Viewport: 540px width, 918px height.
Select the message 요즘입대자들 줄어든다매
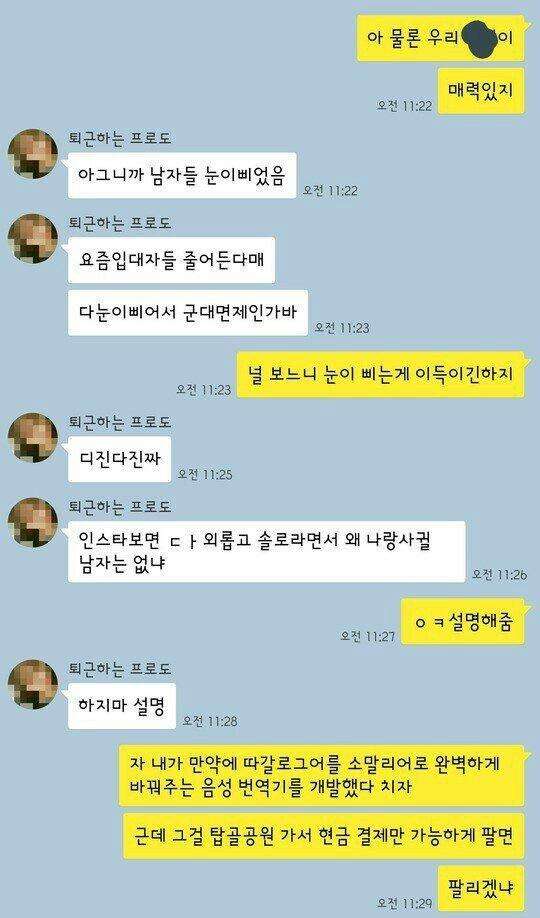171,260
